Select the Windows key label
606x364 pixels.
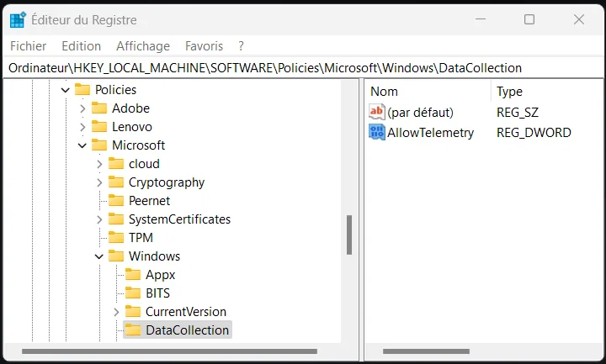click(154, 256)
